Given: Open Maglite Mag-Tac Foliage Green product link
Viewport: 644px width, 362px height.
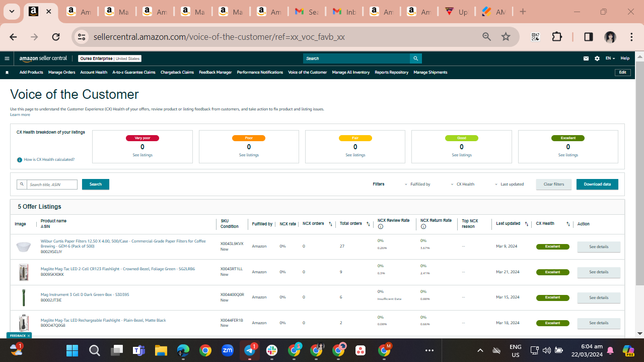Looking at the screenshot, I should coord(118,269).
